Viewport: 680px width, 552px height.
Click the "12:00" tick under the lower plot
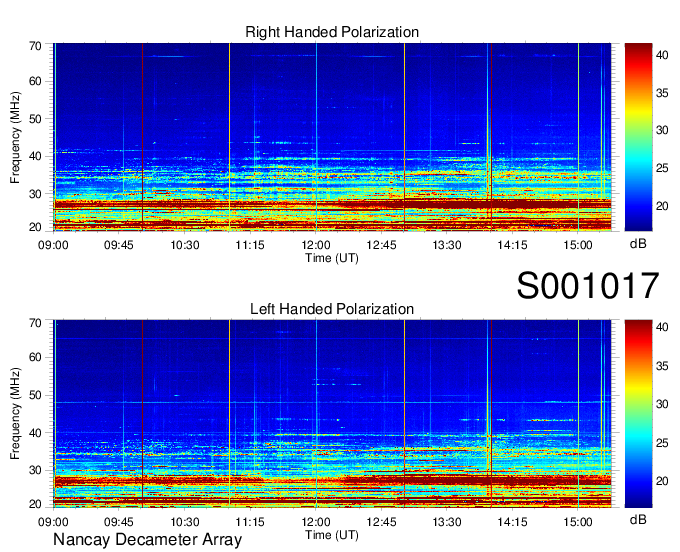click(x=316, y=522)
